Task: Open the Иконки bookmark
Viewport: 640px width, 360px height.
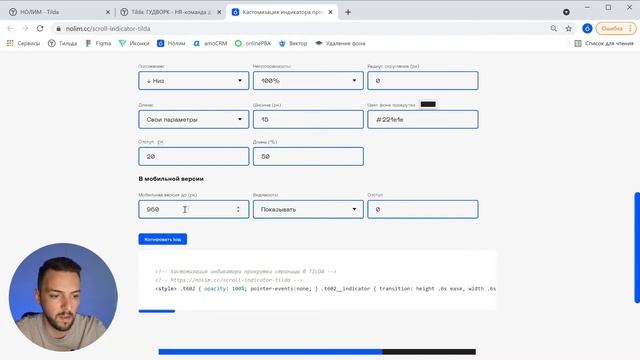Action: pos(134,43)
